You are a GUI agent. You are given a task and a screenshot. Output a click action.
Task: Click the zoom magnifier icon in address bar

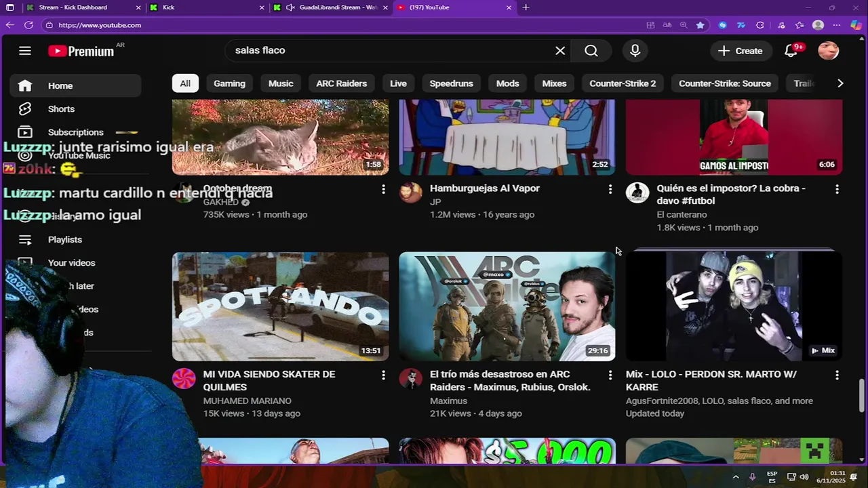click(684, 25)
